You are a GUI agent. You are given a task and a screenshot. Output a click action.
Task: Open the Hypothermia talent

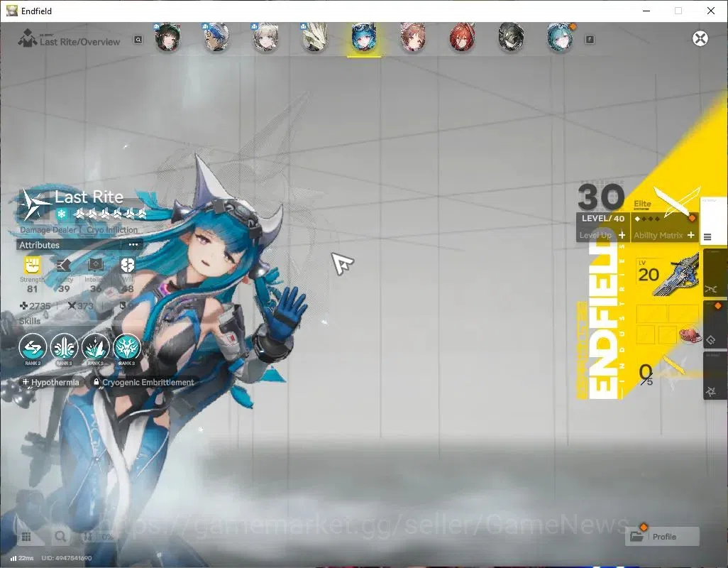(x=50, y=382)
